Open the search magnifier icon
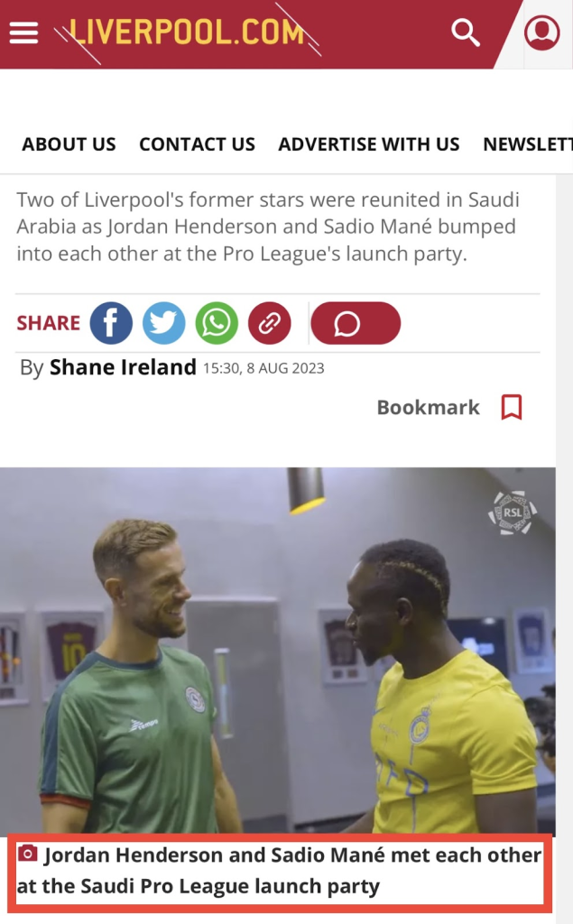 coord(465,32)
